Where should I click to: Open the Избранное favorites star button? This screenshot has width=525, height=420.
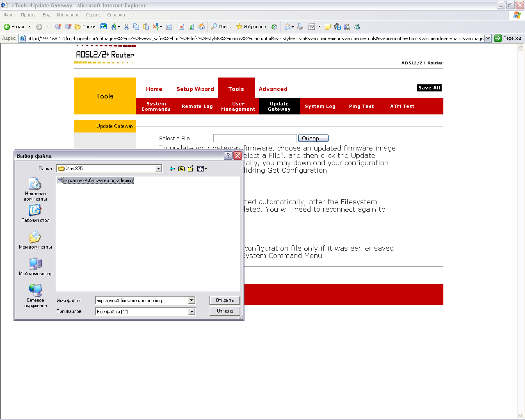point(251,27)
